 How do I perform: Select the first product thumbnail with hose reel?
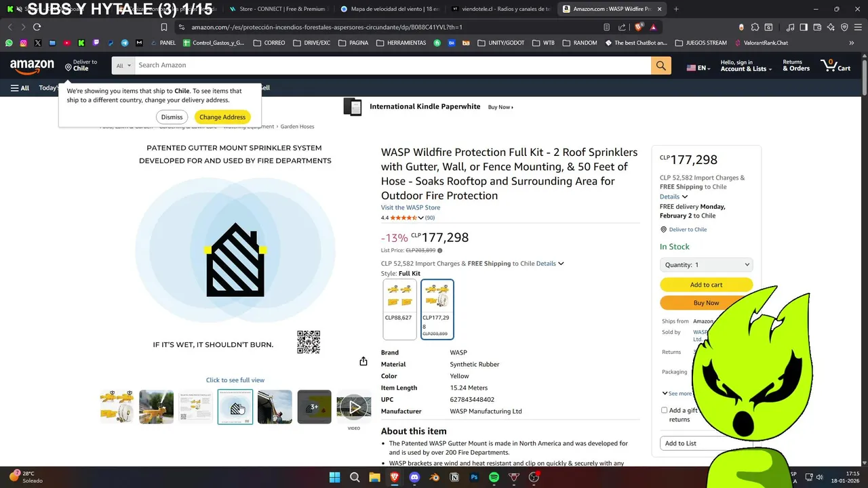pyautogui.click(x=117, y=407)
